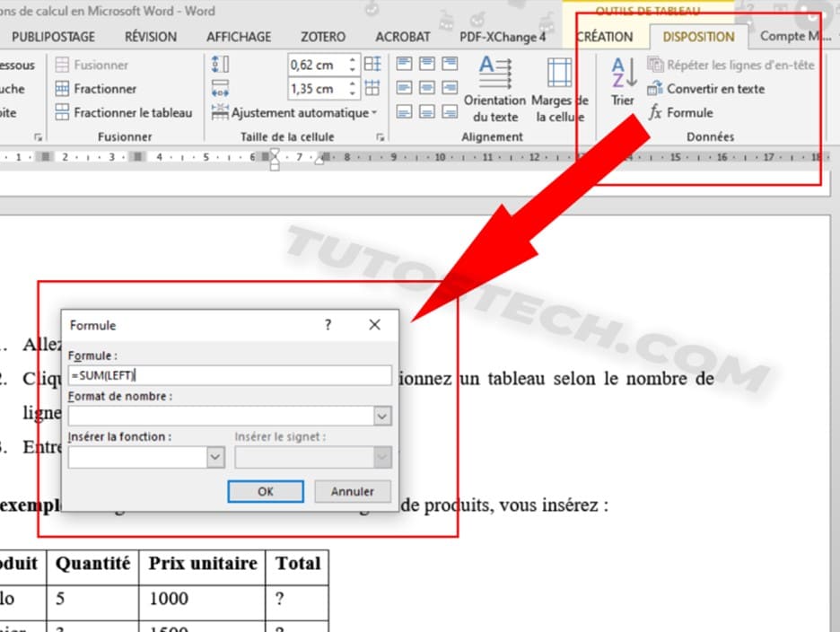Confirm the formula with OK

(266, 491)
